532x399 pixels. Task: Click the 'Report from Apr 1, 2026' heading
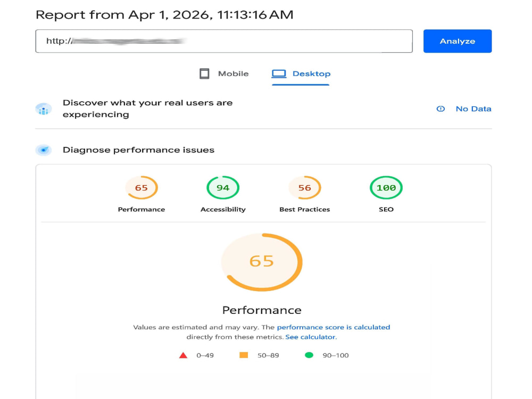(164, 15)
